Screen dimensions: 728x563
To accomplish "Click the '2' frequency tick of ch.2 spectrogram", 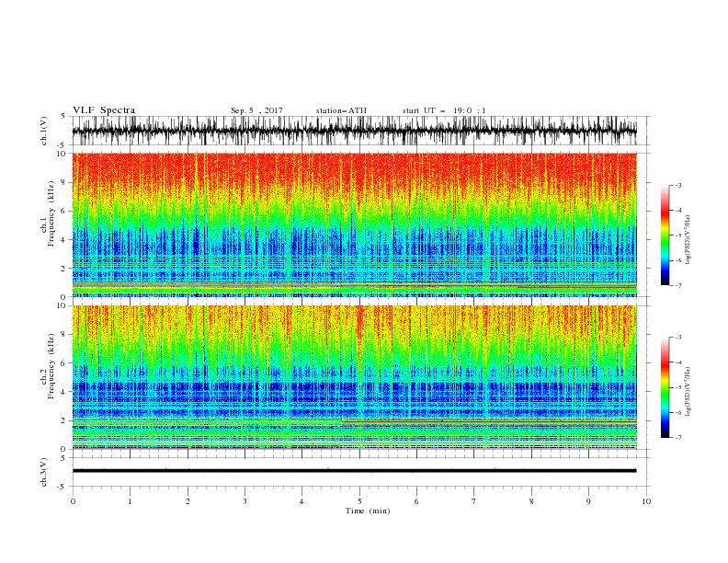I will click(x=64, y=420).
